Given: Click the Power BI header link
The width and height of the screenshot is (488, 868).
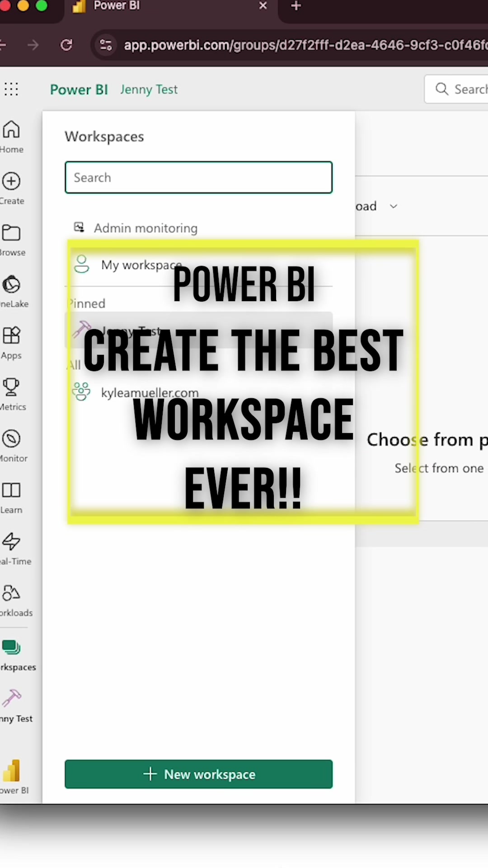Looking at the screenshot, I should point(79,90).
